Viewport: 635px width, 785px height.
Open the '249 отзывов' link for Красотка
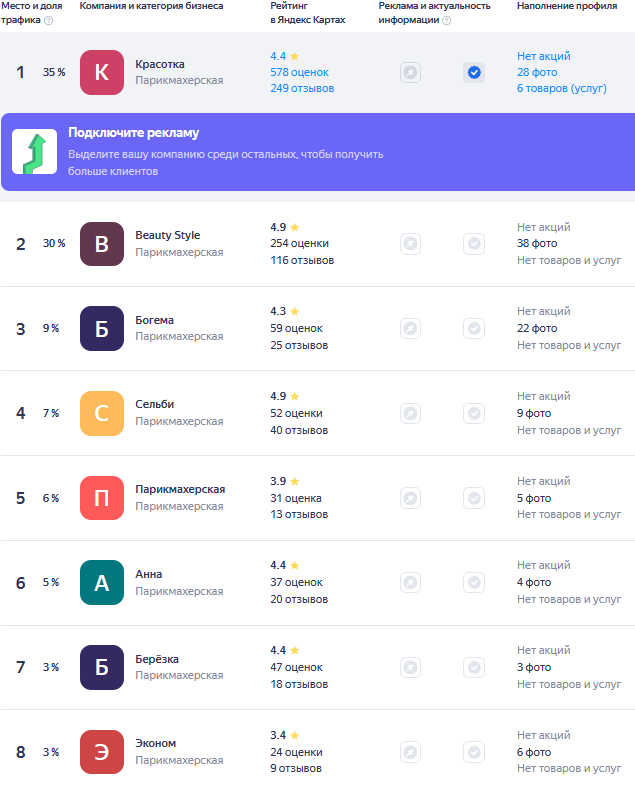tap(302, 88)
